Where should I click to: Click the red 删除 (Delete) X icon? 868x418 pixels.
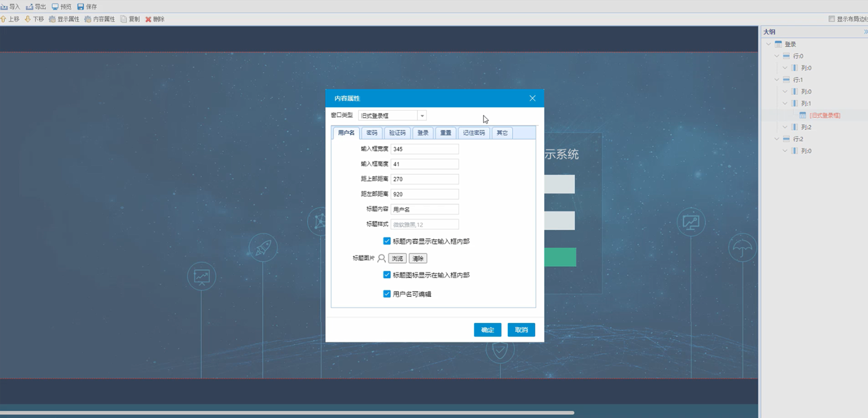(x=149, y=19)
